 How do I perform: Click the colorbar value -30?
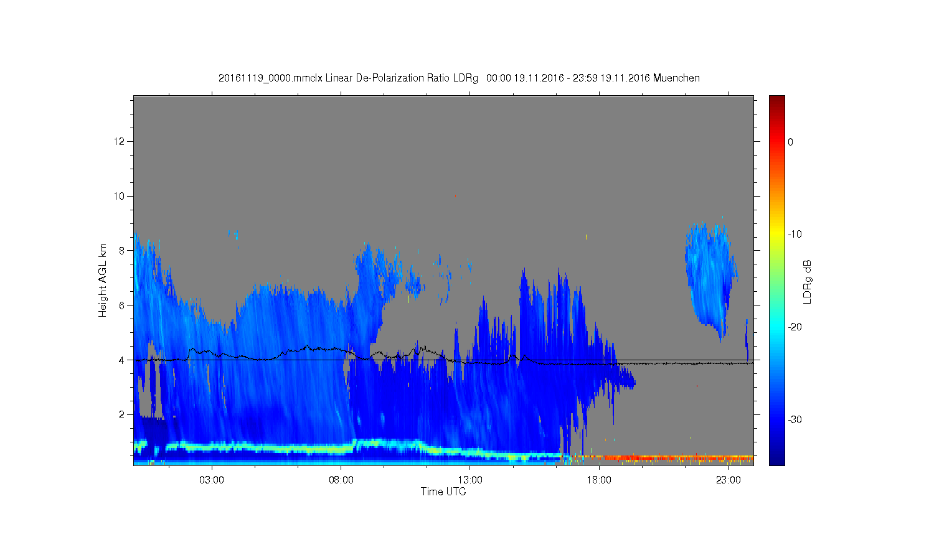coord(795,420)
